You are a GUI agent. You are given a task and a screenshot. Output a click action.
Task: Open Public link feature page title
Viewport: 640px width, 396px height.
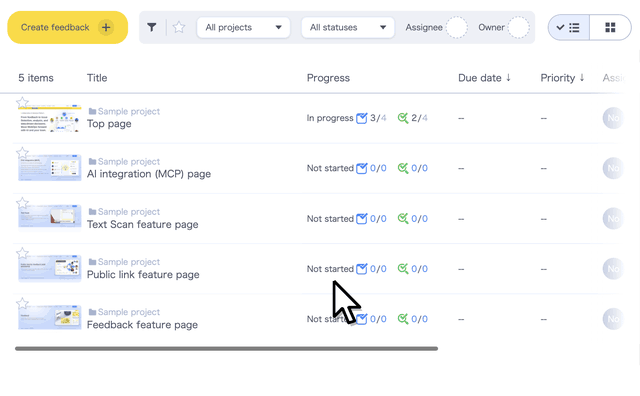click(x=143, y=275)
